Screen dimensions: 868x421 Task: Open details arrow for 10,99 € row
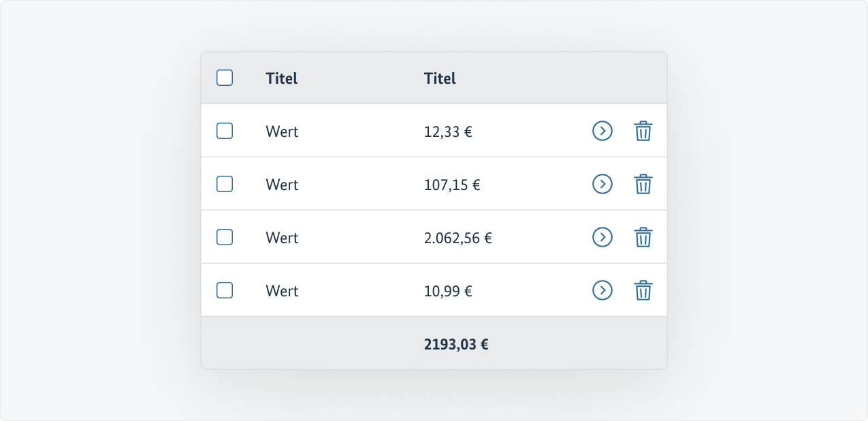coord(602,290)
